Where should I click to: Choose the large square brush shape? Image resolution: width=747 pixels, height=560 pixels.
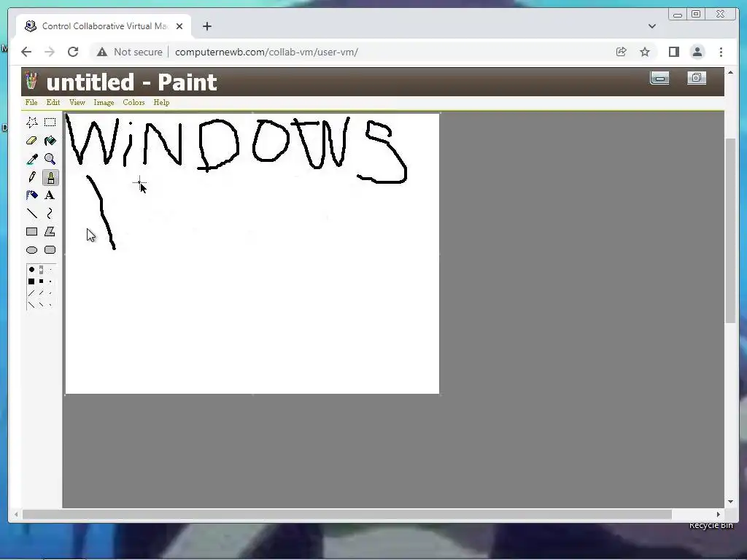31,281
